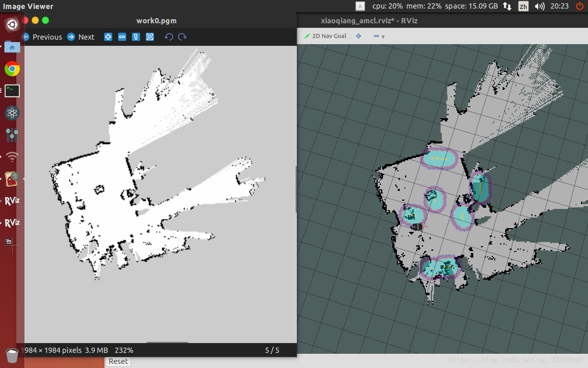Open the Terminal from the launcher
This screenshot has width=588, height=368.
[x=12, y=91]
